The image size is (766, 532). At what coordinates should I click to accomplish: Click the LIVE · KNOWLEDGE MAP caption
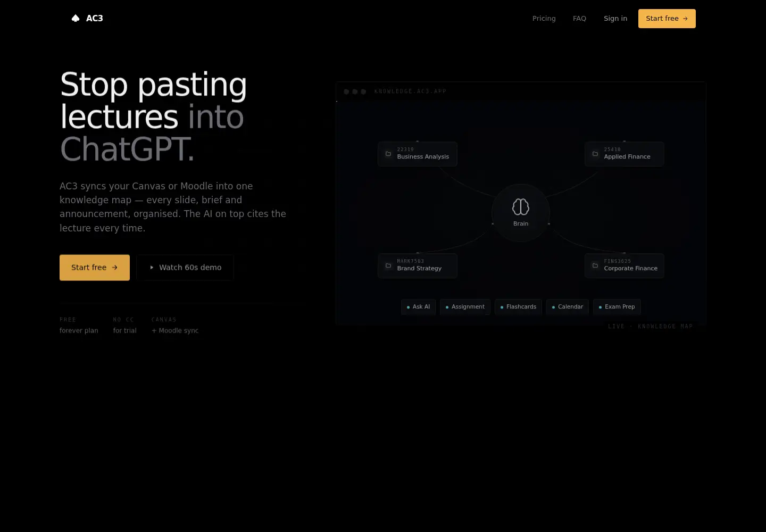pos(651,326)
